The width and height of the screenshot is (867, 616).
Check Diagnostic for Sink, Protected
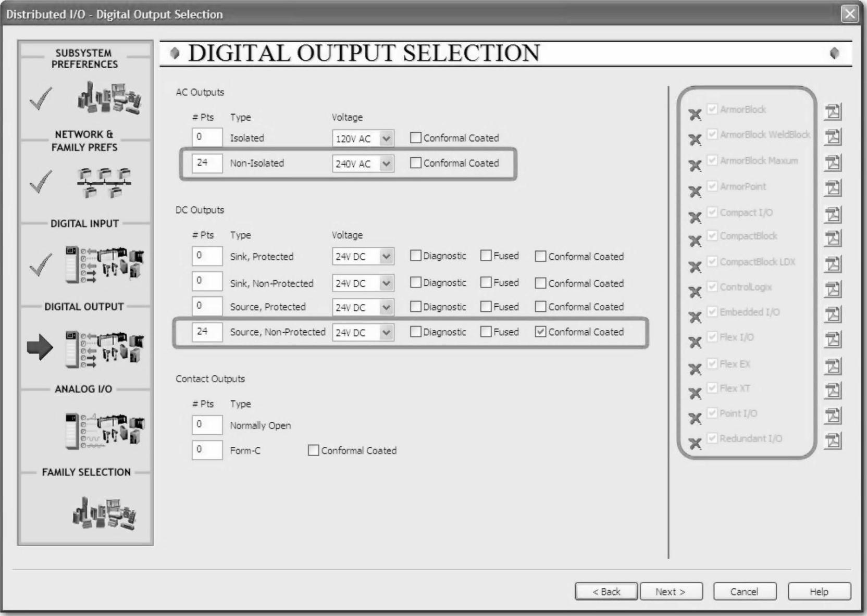tap(415, 256)
